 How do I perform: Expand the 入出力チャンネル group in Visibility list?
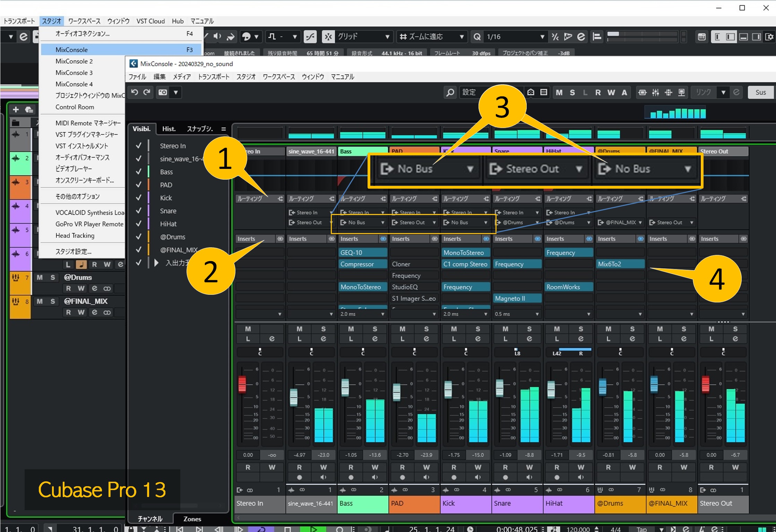(156, 263)
